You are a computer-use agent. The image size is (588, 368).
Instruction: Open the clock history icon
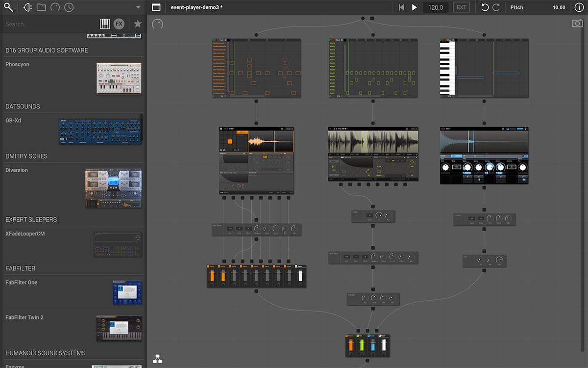(69, 7)
